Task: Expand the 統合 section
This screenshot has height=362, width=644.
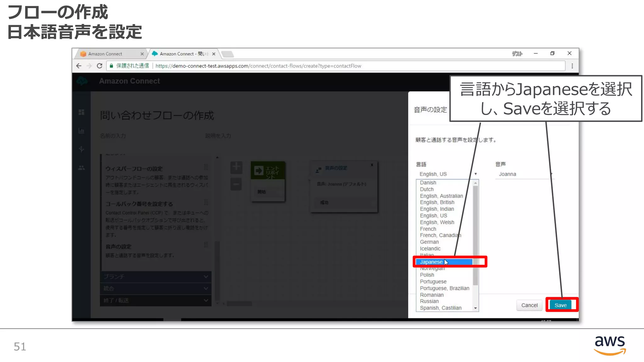Action: tap(156, 288)
